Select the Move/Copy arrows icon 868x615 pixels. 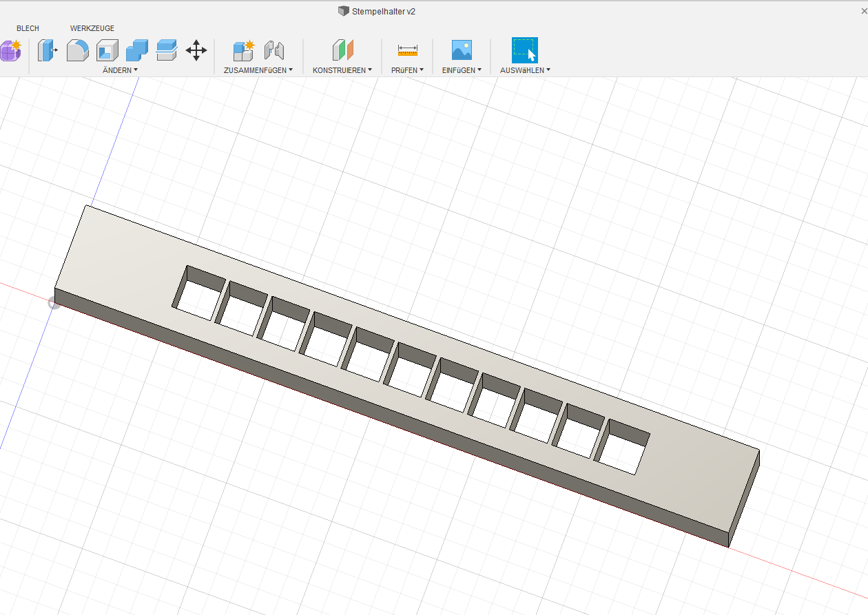196,50
